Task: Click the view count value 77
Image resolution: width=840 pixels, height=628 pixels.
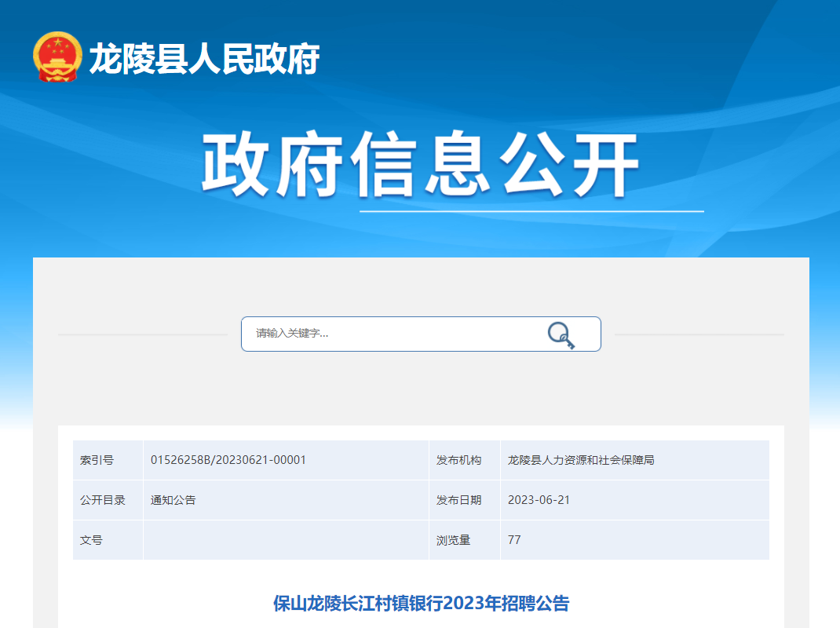Action: click(x=514, y=540)
